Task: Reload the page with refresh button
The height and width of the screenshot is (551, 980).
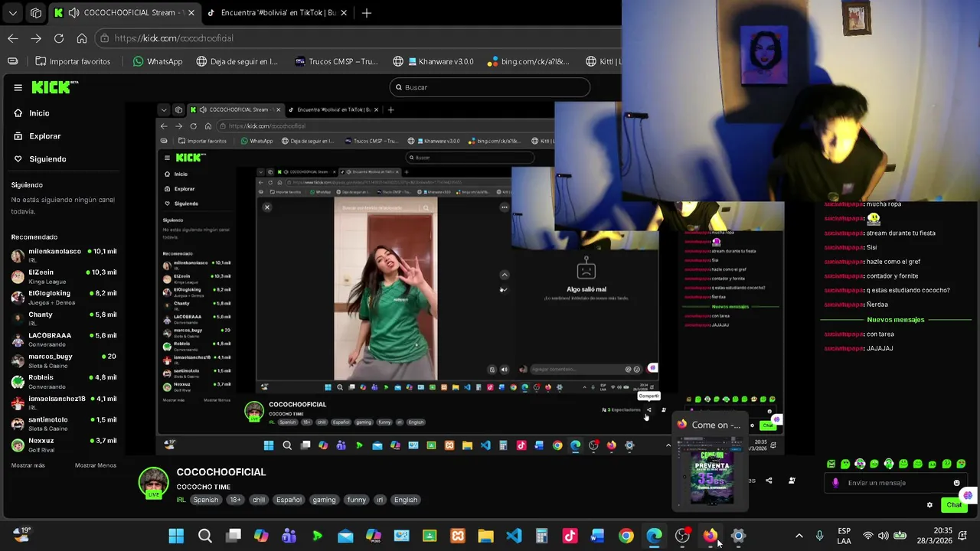Action: coord(59,38)
